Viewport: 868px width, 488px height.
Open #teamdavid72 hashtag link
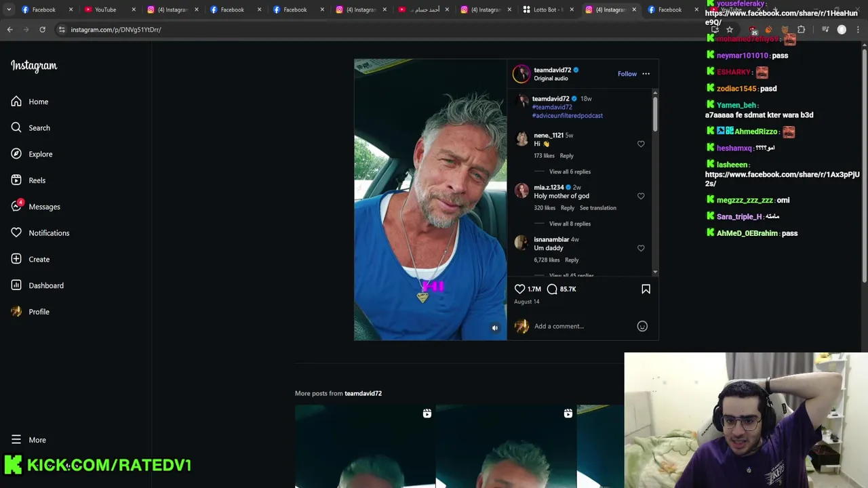(x=552, y=107)
